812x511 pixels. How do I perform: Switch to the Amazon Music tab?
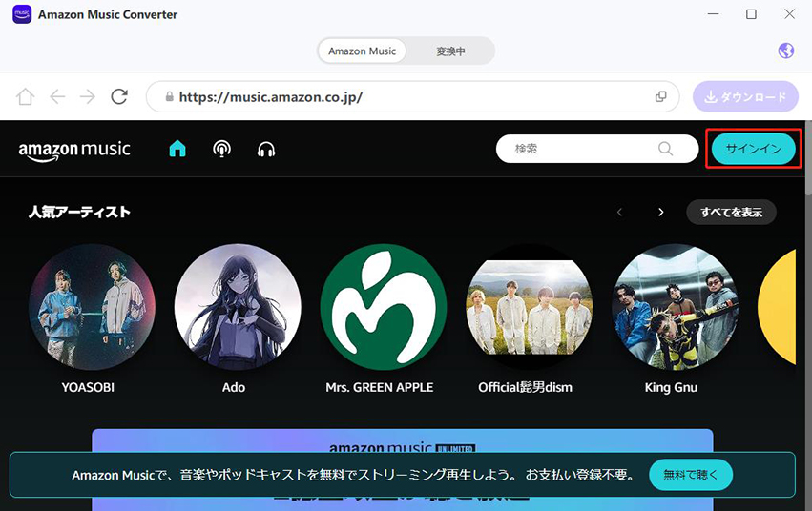[x=362, y=51]
